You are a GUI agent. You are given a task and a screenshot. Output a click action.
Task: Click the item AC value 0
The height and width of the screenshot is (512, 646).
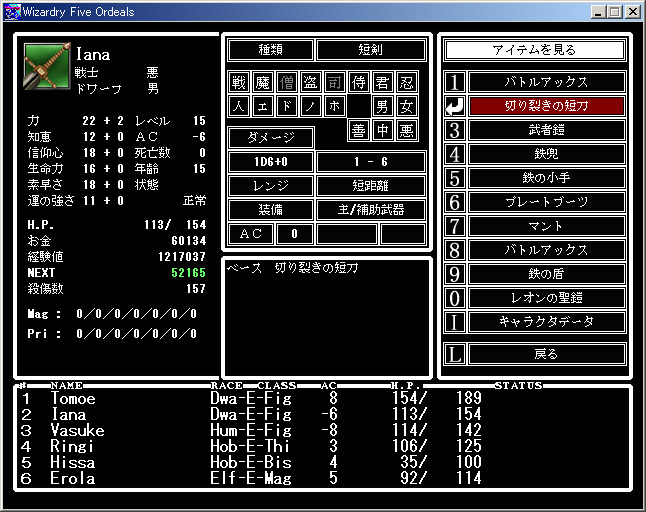pyautogui.click(x=295, y=234)
